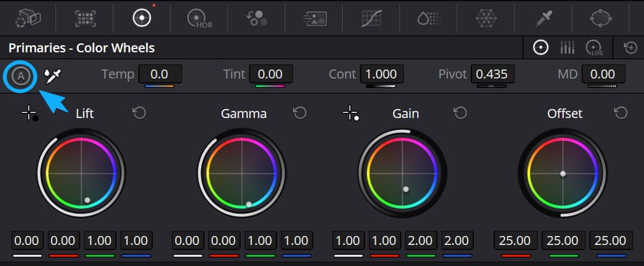Screen dimensions: 644x266
Task: Click the Gain red value field
Action: click(385, 240)
